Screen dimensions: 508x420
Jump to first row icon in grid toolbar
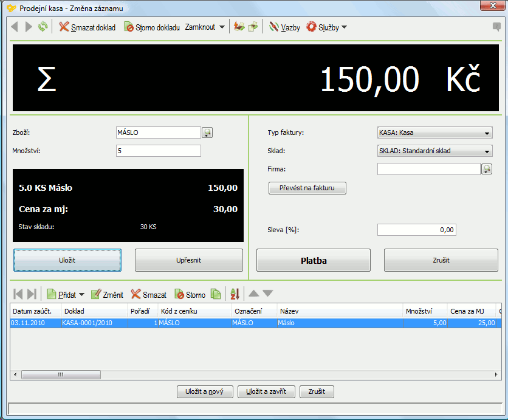tap(18, 294)
